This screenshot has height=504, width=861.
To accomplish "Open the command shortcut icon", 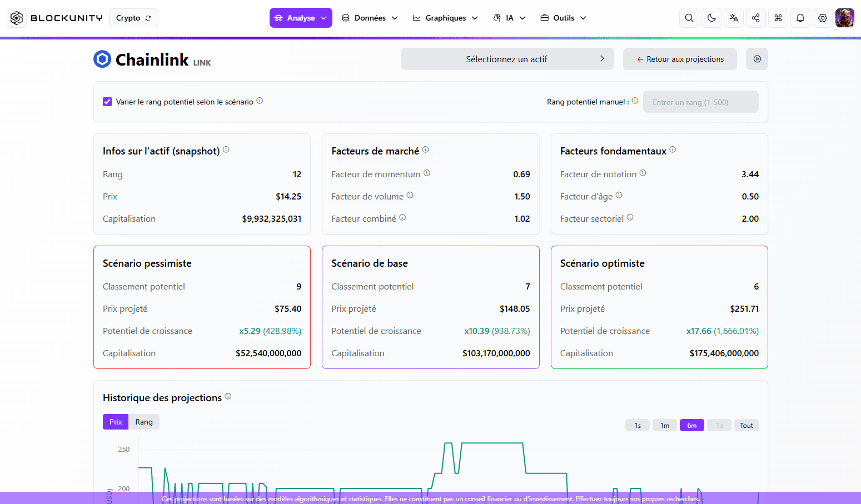I will tap(778, 18).
